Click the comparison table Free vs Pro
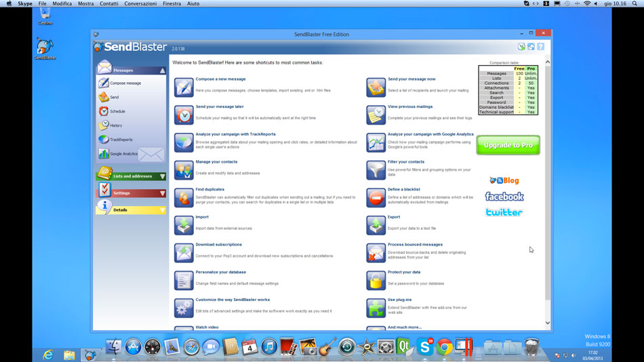This screenshot has height=362, width=644. tap(508, 90)
